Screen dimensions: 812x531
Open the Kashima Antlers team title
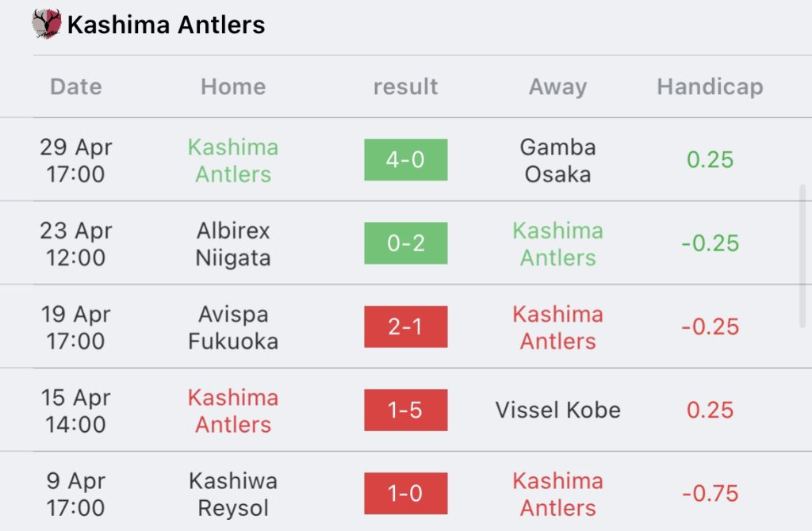(166, 25)
